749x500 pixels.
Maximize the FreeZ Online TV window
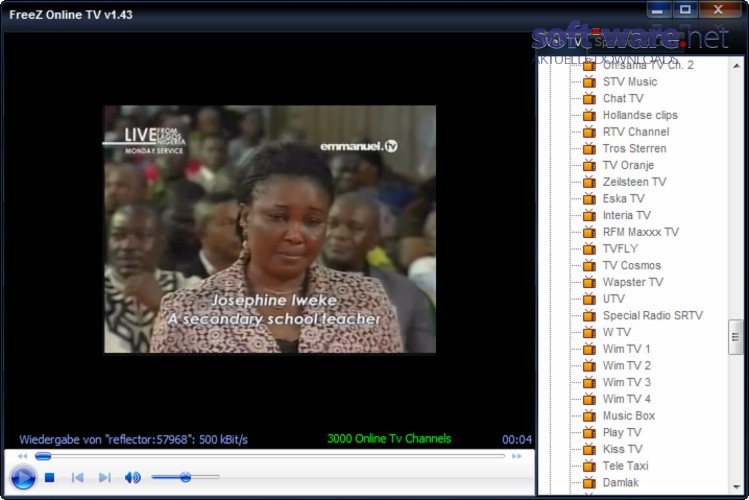[x=685, y=11]
